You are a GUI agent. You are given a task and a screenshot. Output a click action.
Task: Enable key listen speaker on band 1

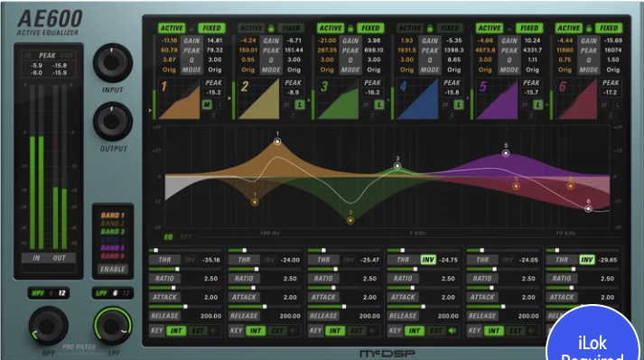tap(214, 330)
